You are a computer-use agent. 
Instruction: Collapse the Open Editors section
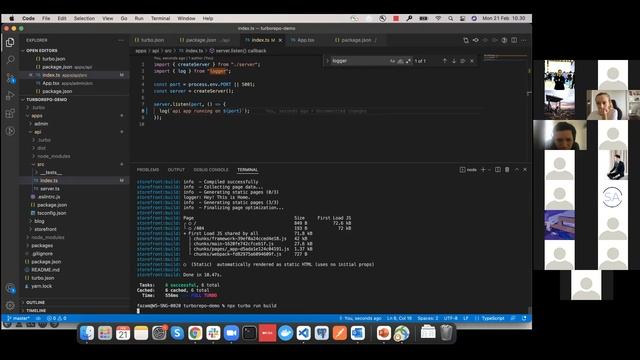point(42,51)
